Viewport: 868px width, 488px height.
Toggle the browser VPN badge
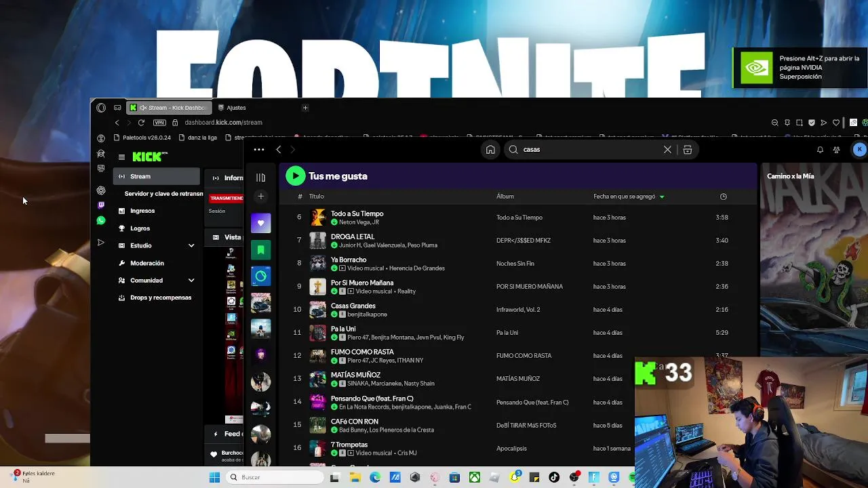tap(159, 123)
